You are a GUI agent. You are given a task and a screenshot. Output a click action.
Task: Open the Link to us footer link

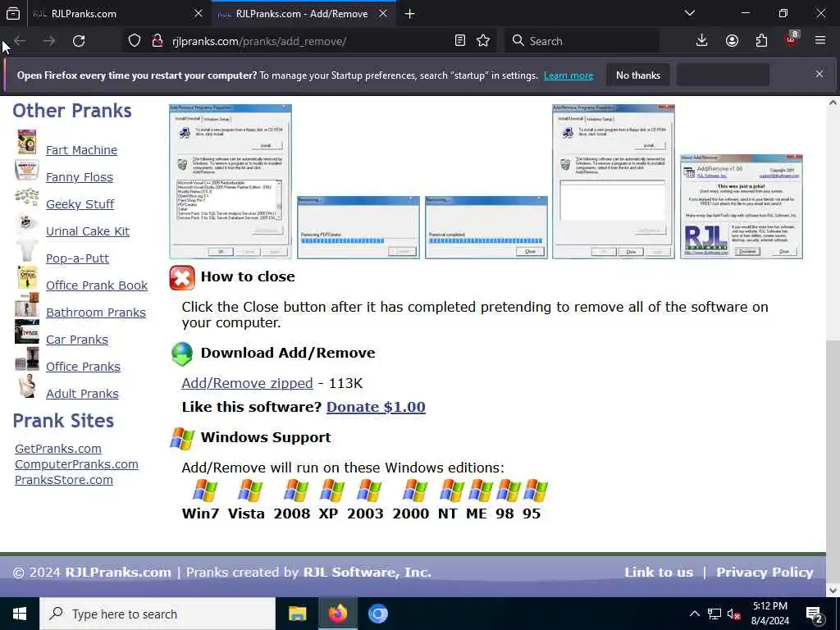pyautogui.click(x=659, y=573)
